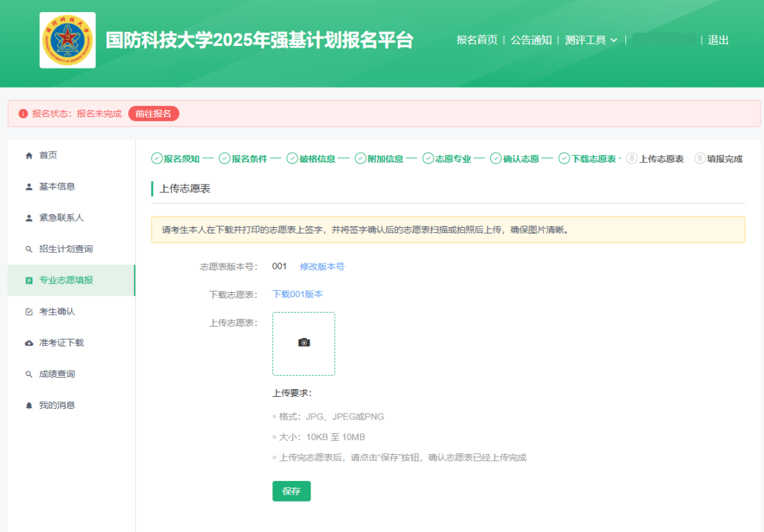Open the 基本信息 sidebar item
This screenshot has height=532, width=764.
[x=71, y=187]
